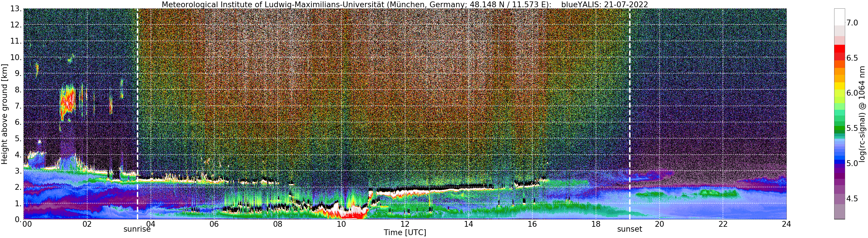Click the '2.' tick on the height axis
Screen dimensions: 868x238
(x=18, y=187)
